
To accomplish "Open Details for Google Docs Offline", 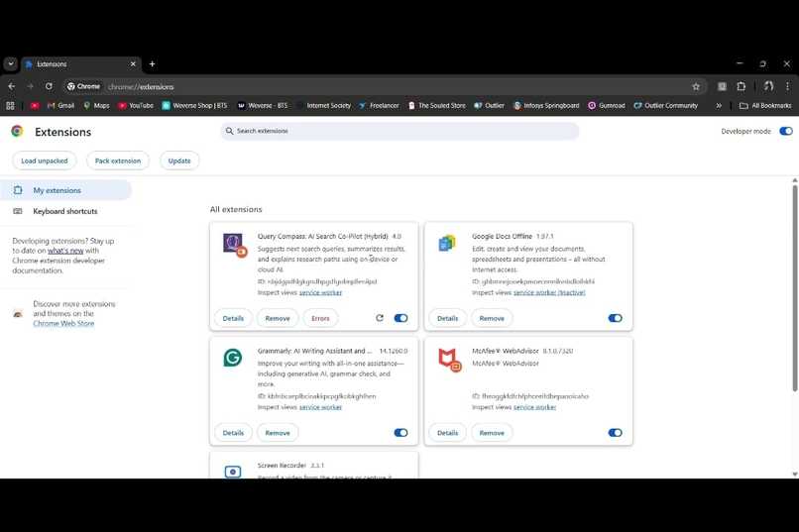I will 447,318.
